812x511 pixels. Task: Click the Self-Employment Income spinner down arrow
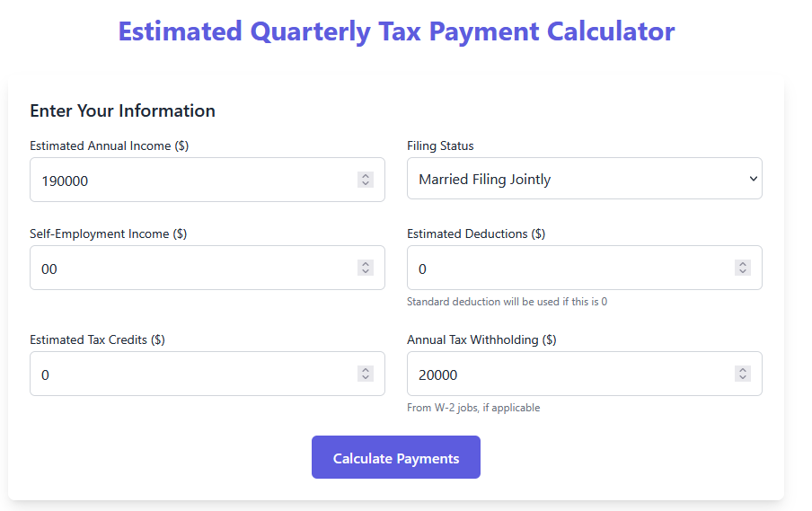(366, 272)
